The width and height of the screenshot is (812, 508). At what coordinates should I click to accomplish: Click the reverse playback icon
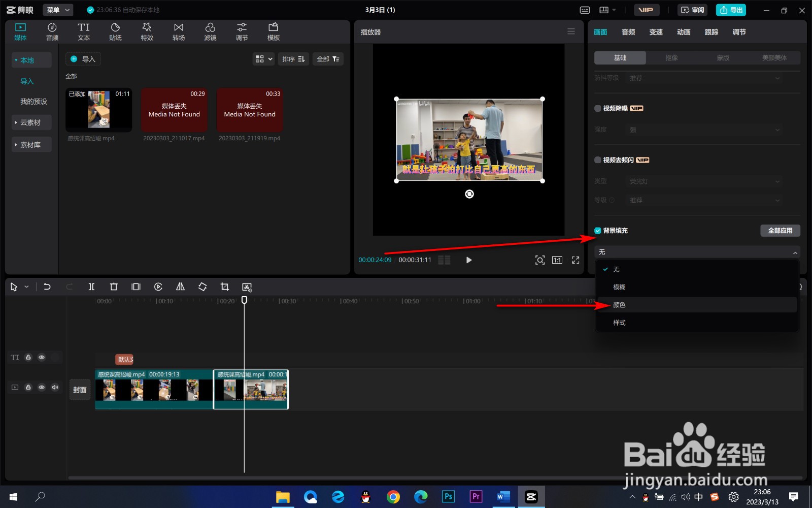point(158,287)
